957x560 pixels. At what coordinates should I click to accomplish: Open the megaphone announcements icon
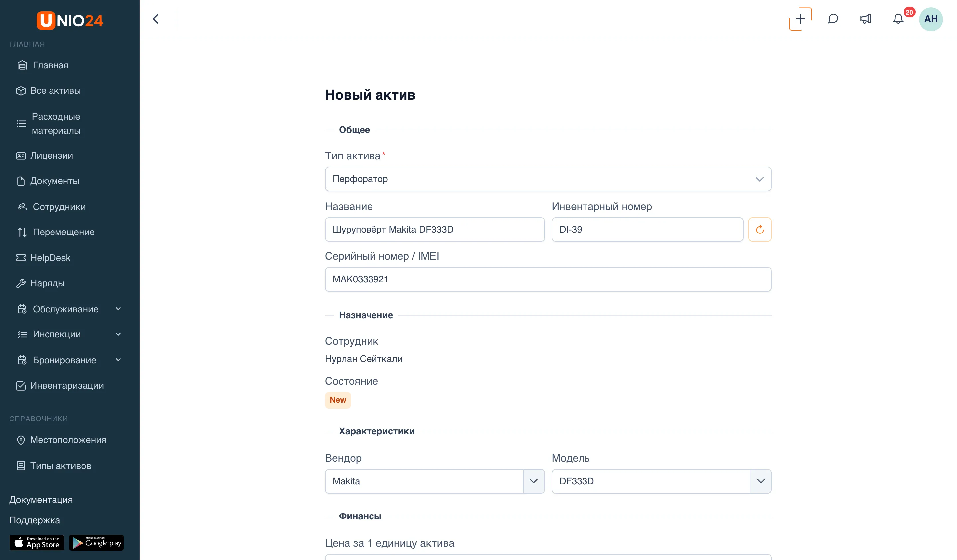click(866, 19)
